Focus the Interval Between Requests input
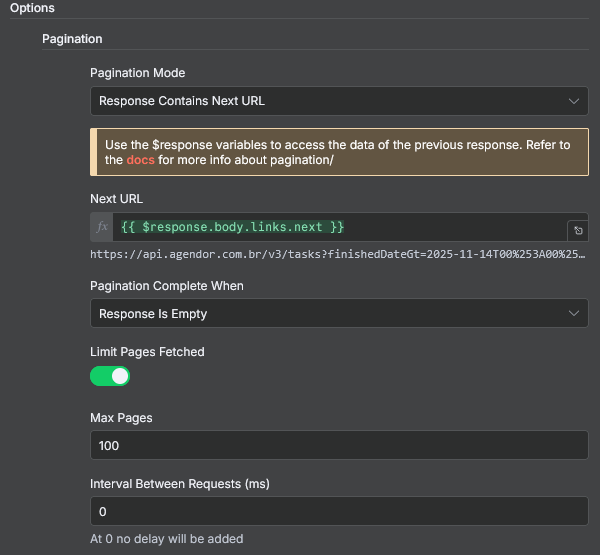Viewport: 600px width, 555px height. coord(338,511)
